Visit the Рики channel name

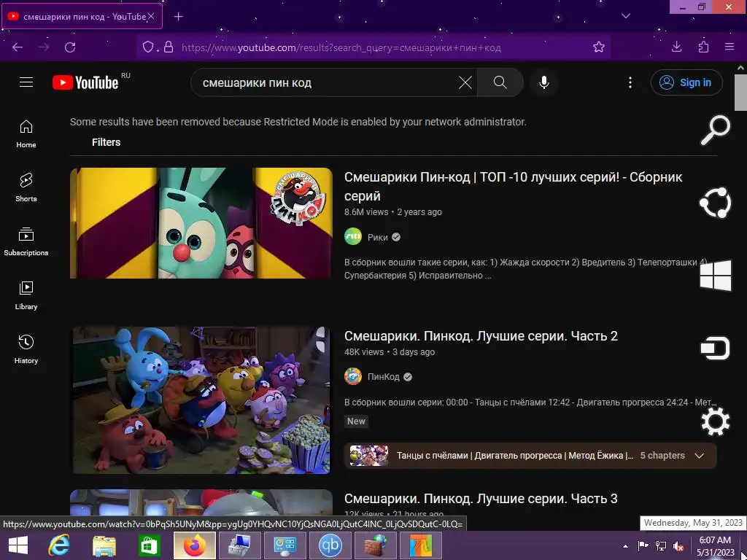tap(377, 237)
